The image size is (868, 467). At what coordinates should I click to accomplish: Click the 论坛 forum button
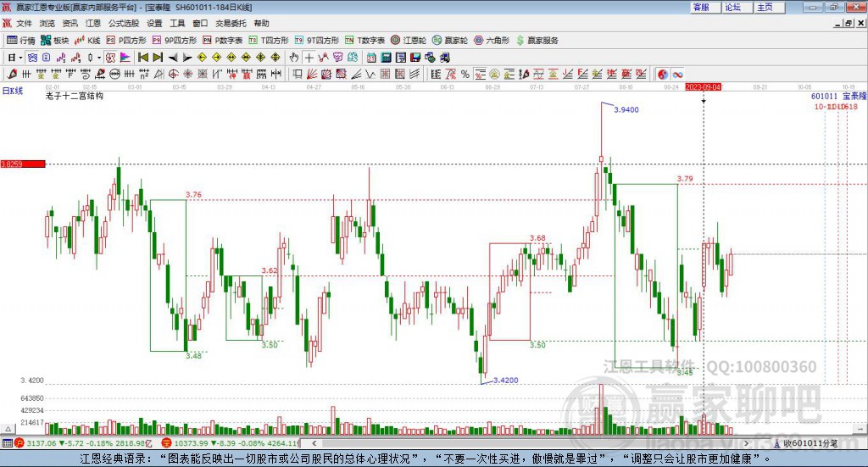click(x=737, y=7)
